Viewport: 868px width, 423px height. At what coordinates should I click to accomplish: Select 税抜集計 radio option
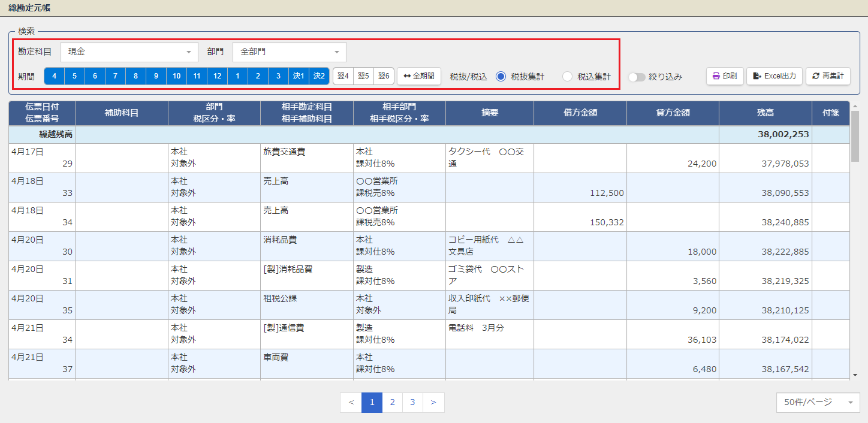click(x=501, y=77)
